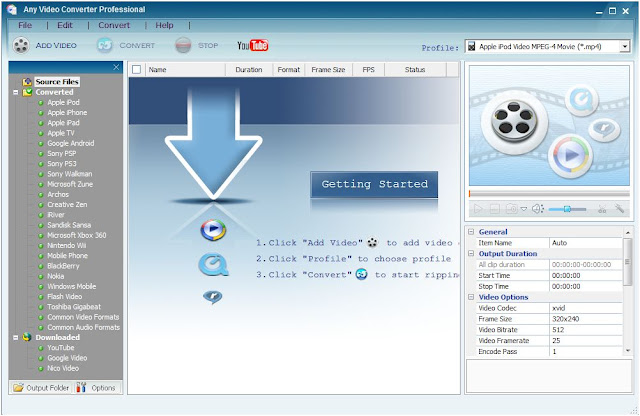The image size is (640, 416).
Task: Click the Format column header
Action: [x=289, y=70]
